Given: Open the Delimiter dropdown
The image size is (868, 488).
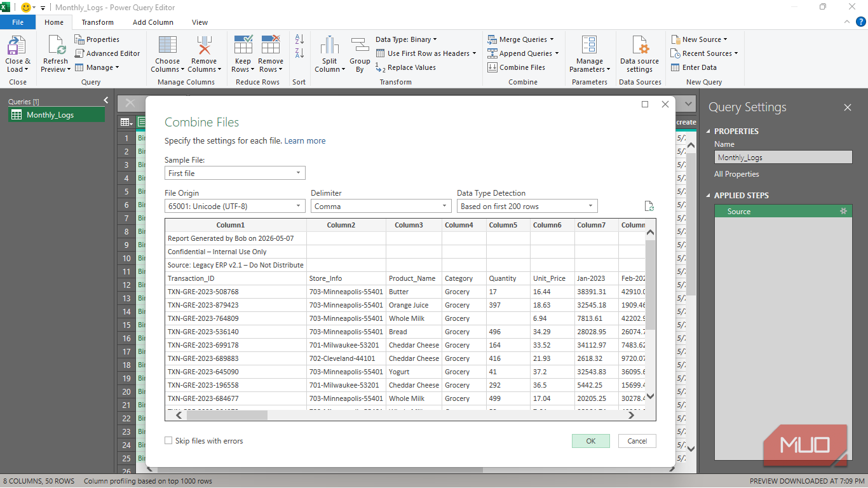Looking at the screenshot, I should tap(381, 206).
